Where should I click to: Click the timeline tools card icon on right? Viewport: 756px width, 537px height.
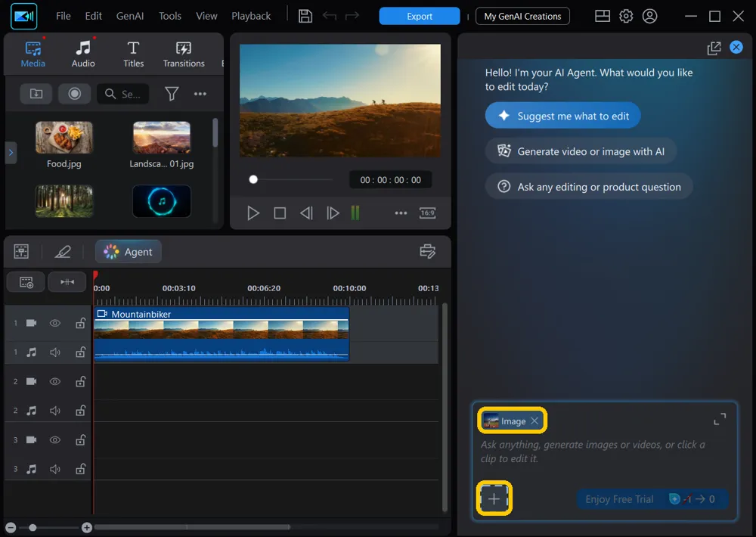428,251
